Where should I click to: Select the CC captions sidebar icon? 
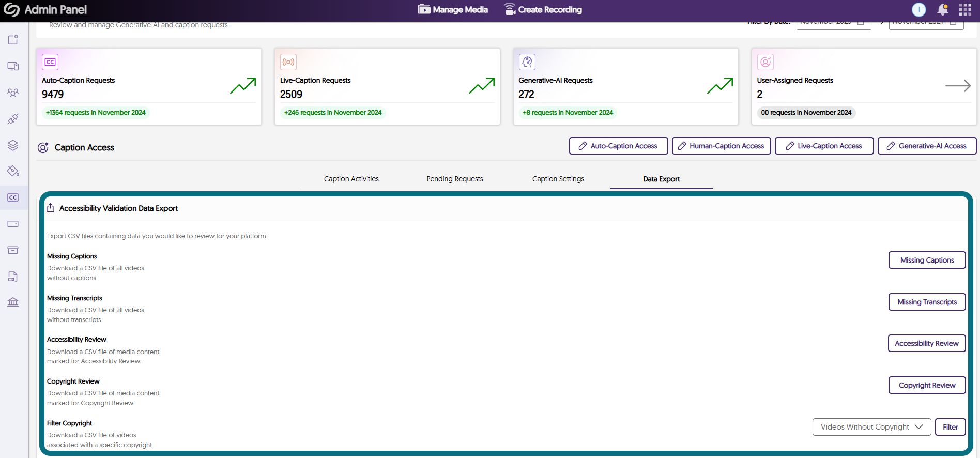[x=13, y=197]
